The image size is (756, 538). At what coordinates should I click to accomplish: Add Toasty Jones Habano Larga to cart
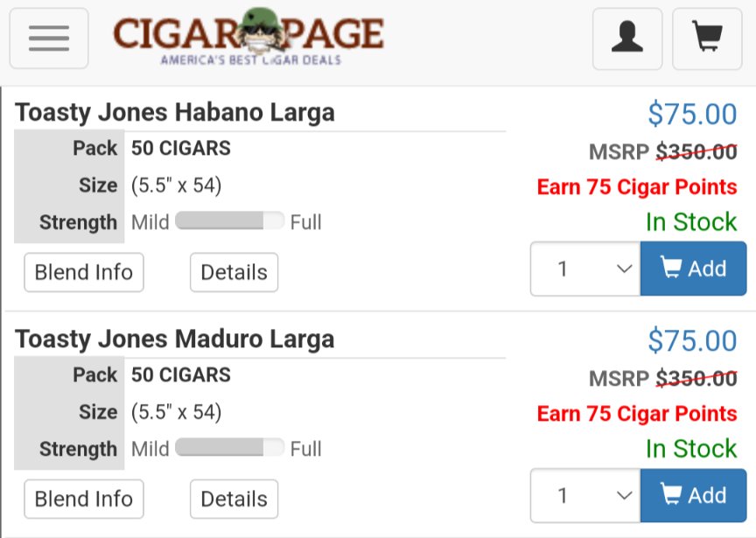pos(693,269)
